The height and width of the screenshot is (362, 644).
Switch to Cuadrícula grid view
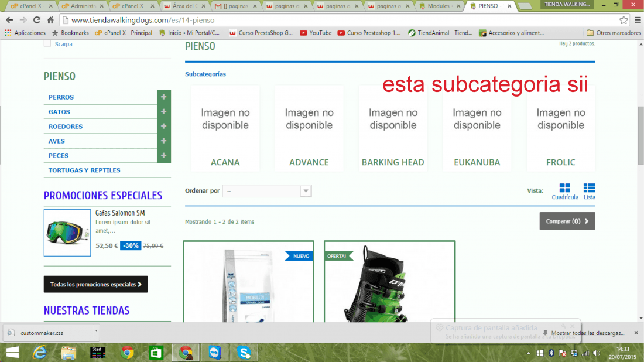565,192
